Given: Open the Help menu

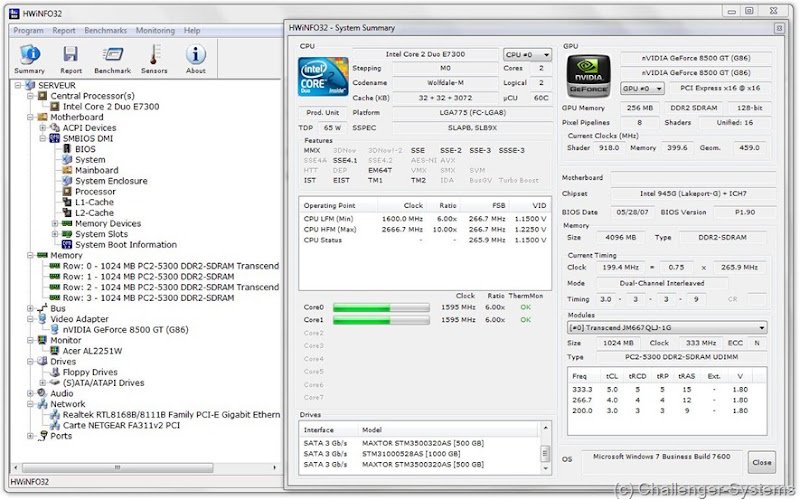Looking at the screenshot, I should (192, 31).
